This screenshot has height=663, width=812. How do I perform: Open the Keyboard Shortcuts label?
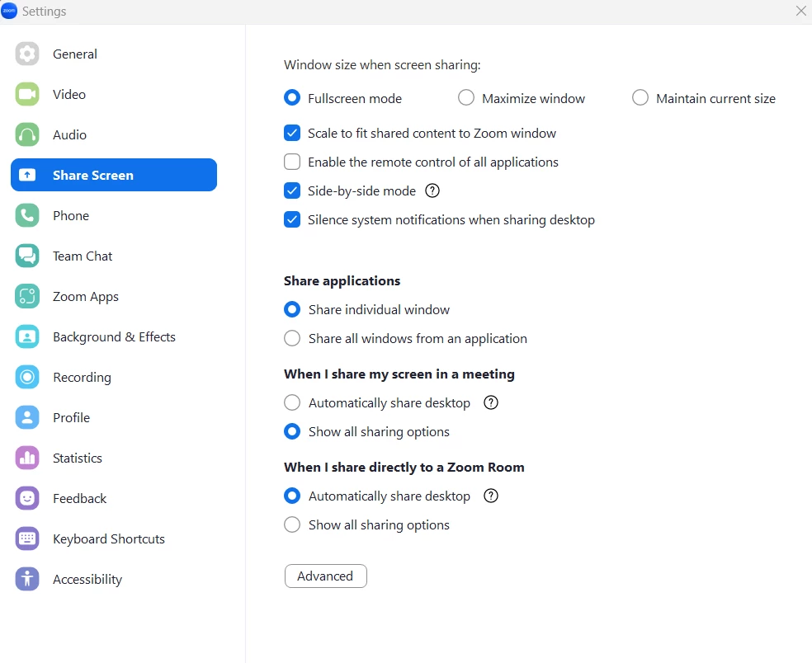(109, 538)
